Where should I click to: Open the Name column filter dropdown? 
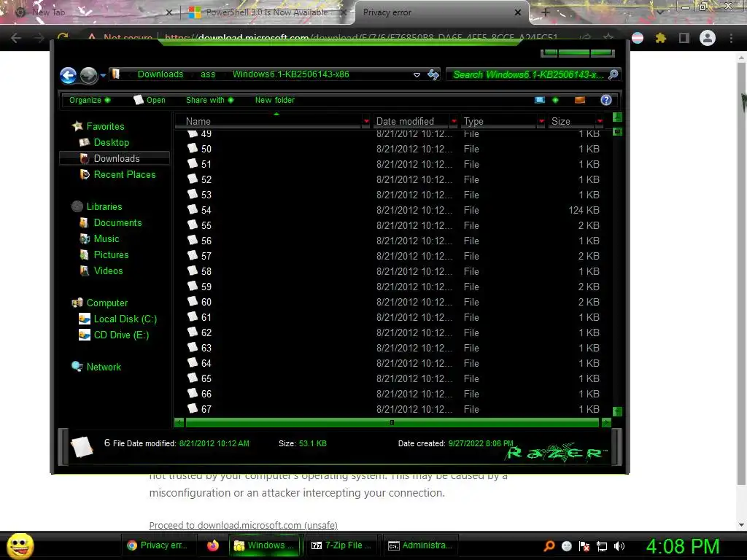pos(366,122)
